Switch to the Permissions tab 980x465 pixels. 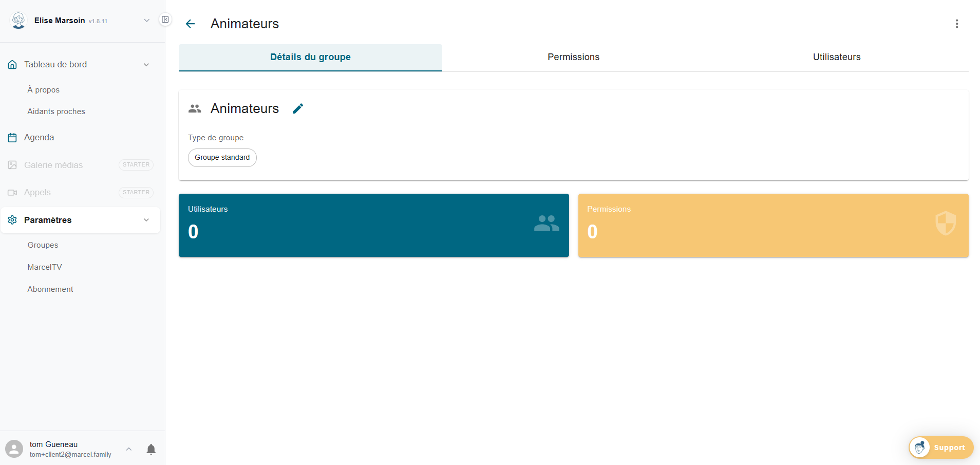click(x=573, y=57)
